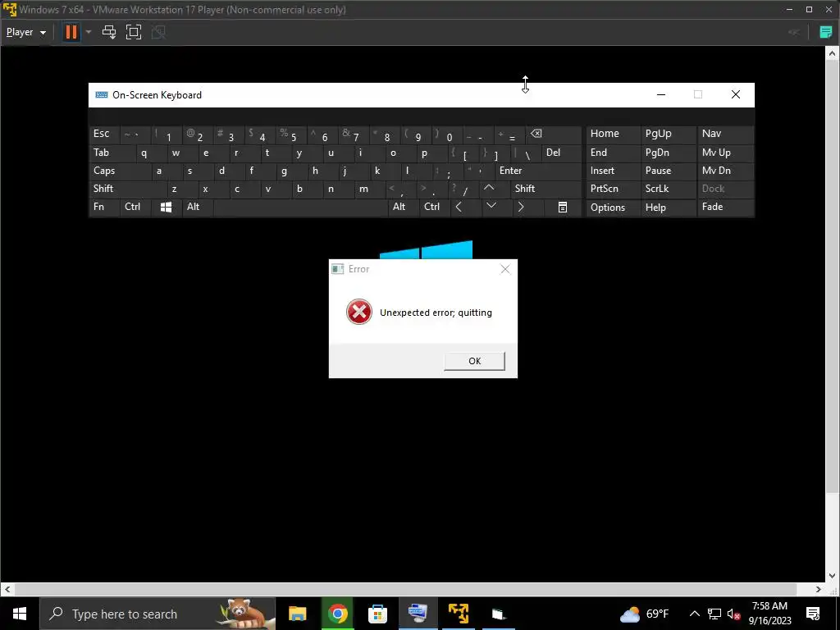Toggle the Caps key on On-Screen Keyboard
Viewport: 840px width, 630px height.
click(x=120, y=171)
